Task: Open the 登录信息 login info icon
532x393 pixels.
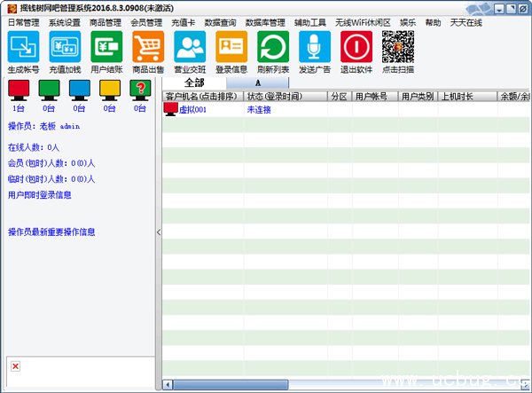Action: click(231, 46)
